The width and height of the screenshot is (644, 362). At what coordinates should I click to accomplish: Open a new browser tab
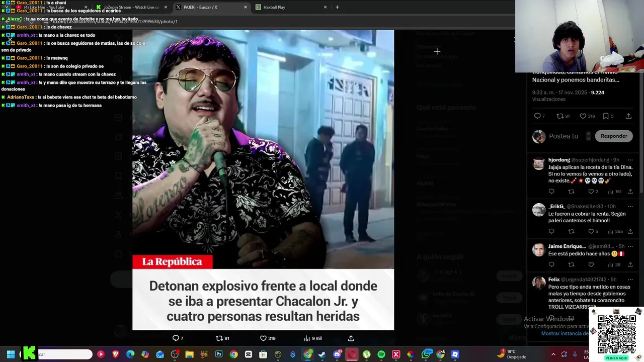(x=337, y=7)
